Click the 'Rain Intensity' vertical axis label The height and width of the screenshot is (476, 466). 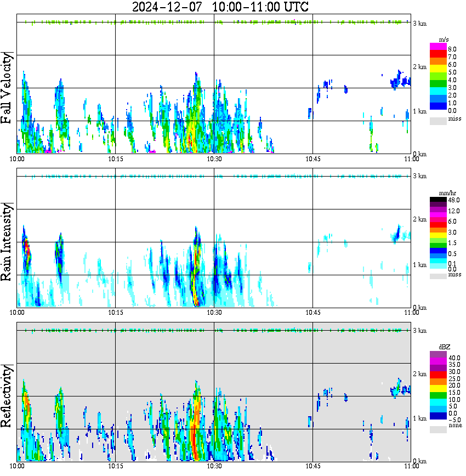(7, 242)
